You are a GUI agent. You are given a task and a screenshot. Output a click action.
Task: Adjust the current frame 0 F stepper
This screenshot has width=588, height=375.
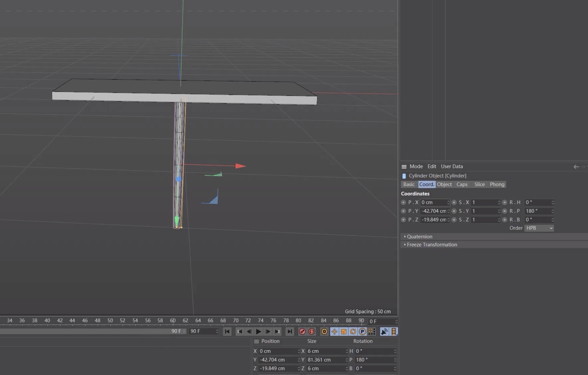396,321
